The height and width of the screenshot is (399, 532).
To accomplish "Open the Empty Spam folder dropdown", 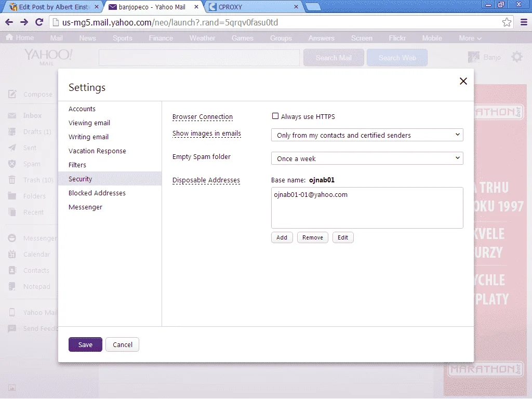I will point(367,158).
